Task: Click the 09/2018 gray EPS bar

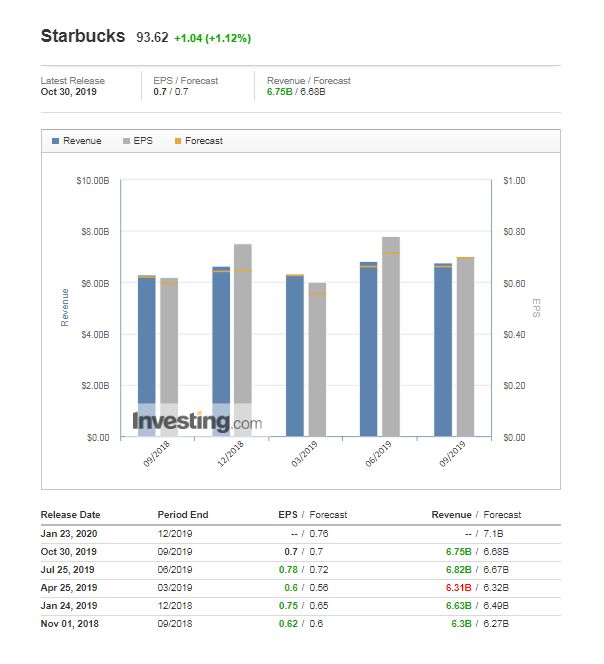Action: [169, 357]
